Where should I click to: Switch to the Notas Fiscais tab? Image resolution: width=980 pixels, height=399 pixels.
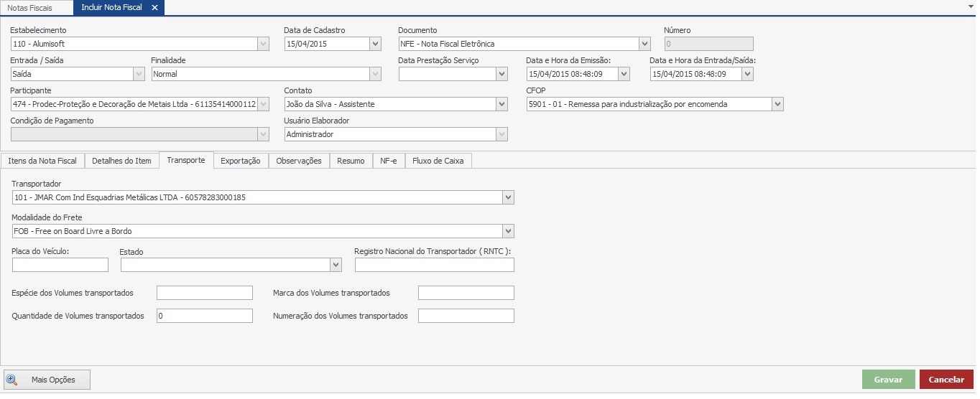(30, 7)
